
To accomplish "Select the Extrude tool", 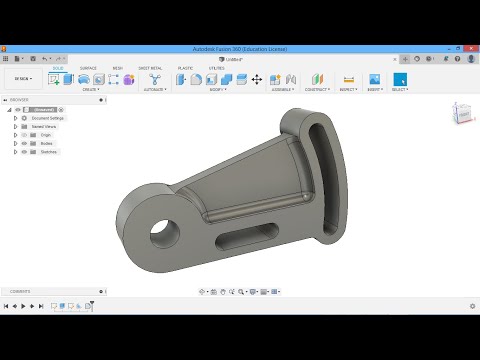I will point(68,79).
